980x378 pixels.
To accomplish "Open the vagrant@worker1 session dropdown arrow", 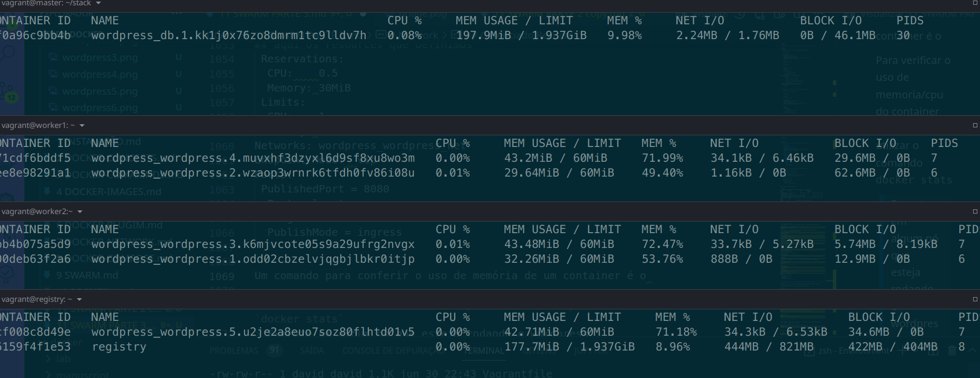I will click(82, 126).
